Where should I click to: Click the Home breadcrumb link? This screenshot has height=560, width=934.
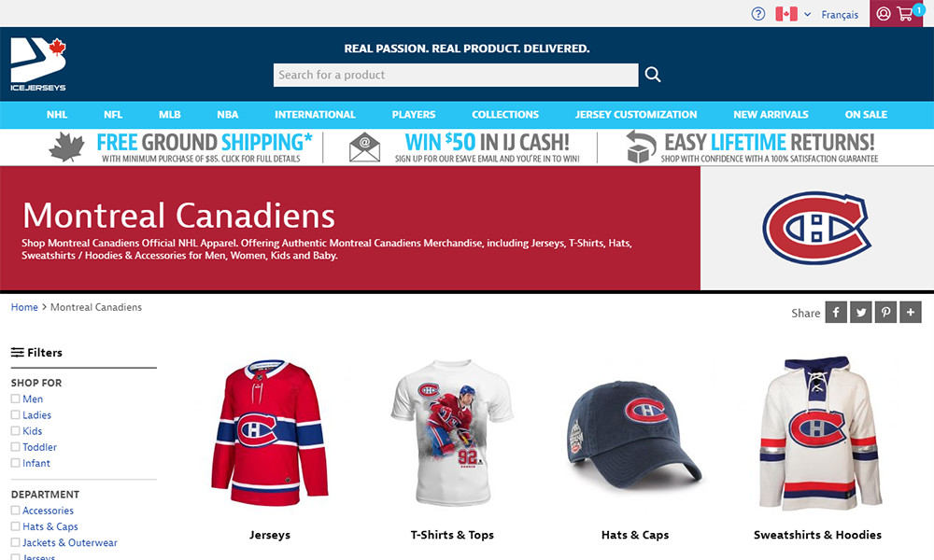(24, 307)
